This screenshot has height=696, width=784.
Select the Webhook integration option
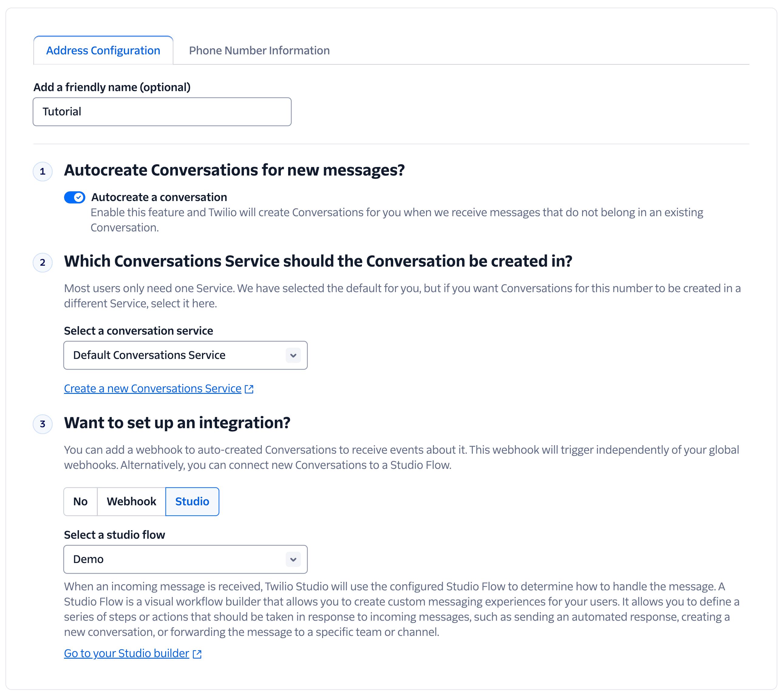tap(131, 501)
